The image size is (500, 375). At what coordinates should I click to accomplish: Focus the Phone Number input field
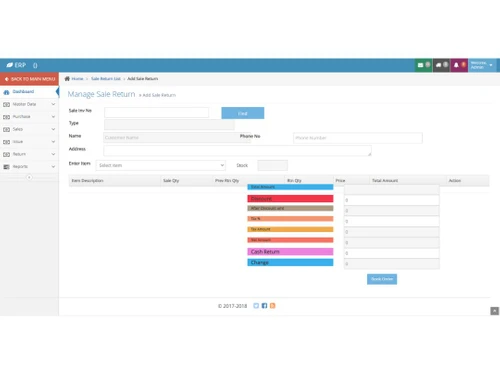[358, 138]
